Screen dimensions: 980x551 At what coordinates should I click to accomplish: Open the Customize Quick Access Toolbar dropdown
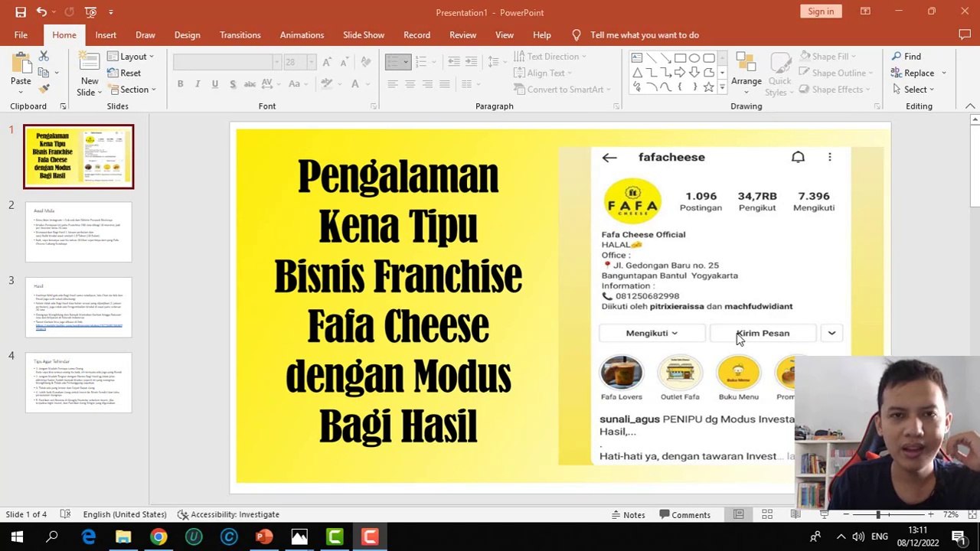[x=111, y=12]
